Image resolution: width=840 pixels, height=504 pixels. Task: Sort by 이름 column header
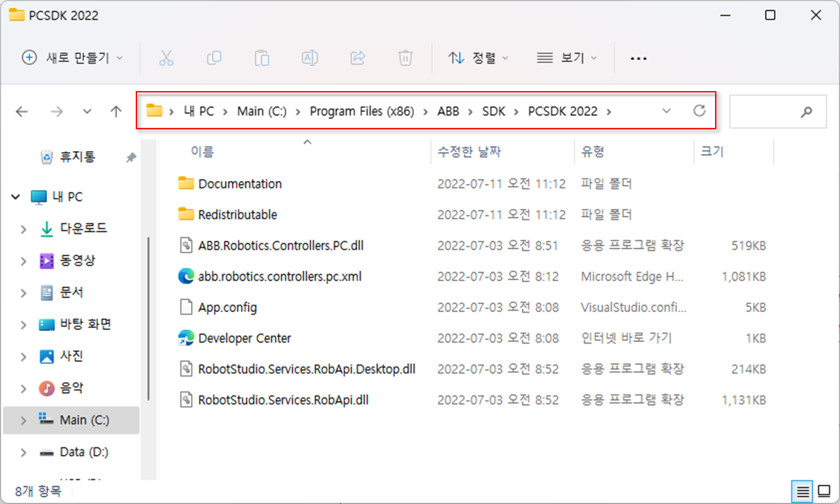pos(203,152)
